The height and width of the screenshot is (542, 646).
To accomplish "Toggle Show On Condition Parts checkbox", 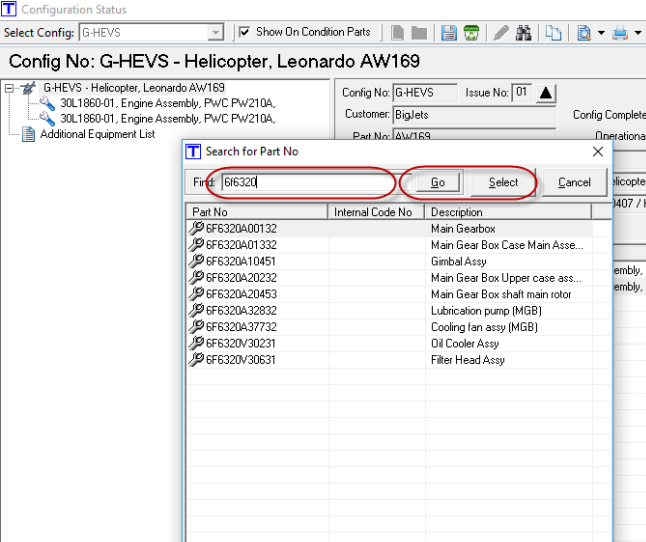I will (x=244, y=32).
